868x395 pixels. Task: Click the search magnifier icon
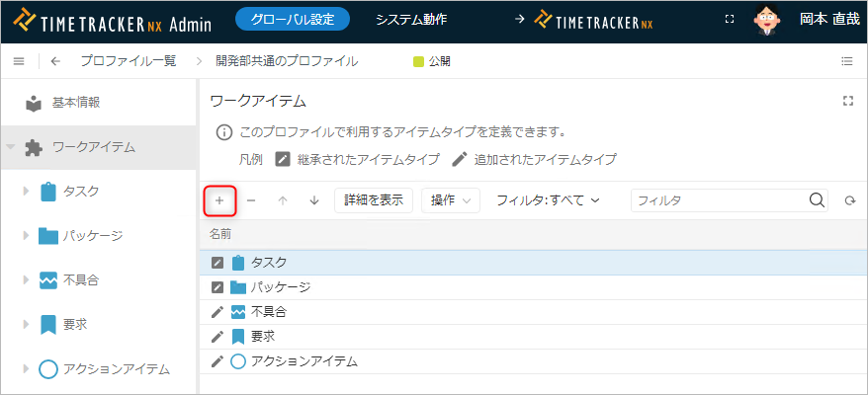tap(817, 200)
